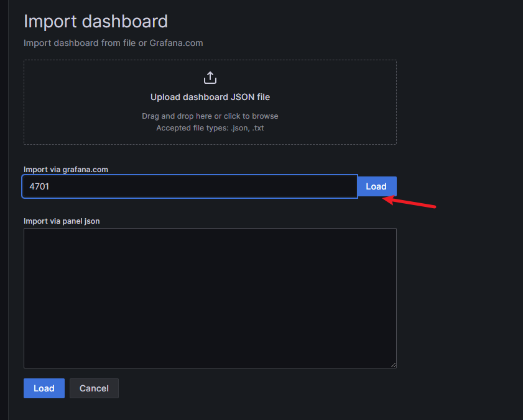Screen dimensions: 523x420
Task: Click the empty right side of the ID field
Action: click(299, 186)
